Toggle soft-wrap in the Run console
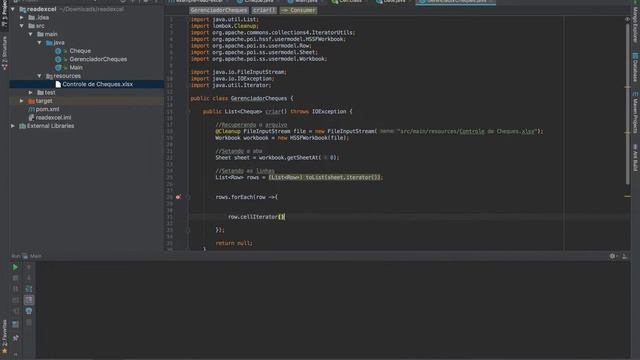This screenshot has height=360, width=640. point(29,289)
